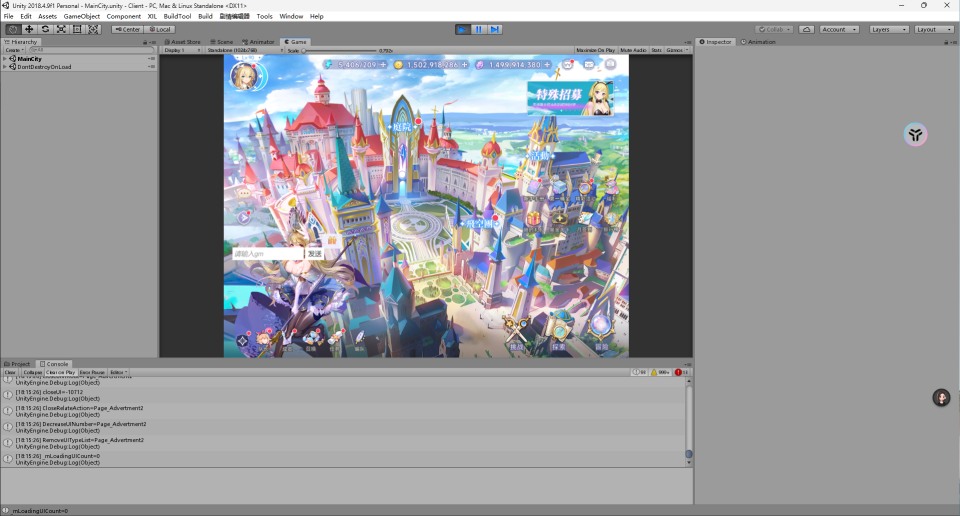Screen dimensions: 960x516
Task: Open the Layers dropdown
Action: [x=888, y=29]
